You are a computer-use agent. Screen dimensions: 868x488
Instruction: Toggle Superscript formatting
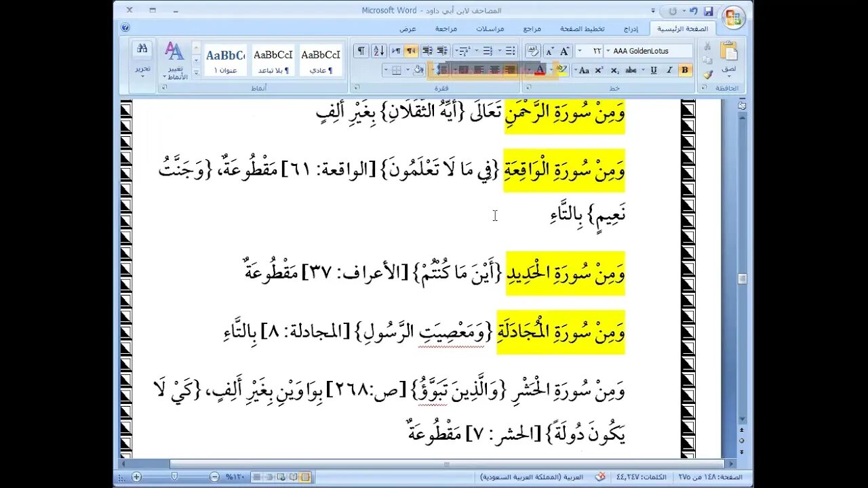pyautogui.click(x=599, y=70)
